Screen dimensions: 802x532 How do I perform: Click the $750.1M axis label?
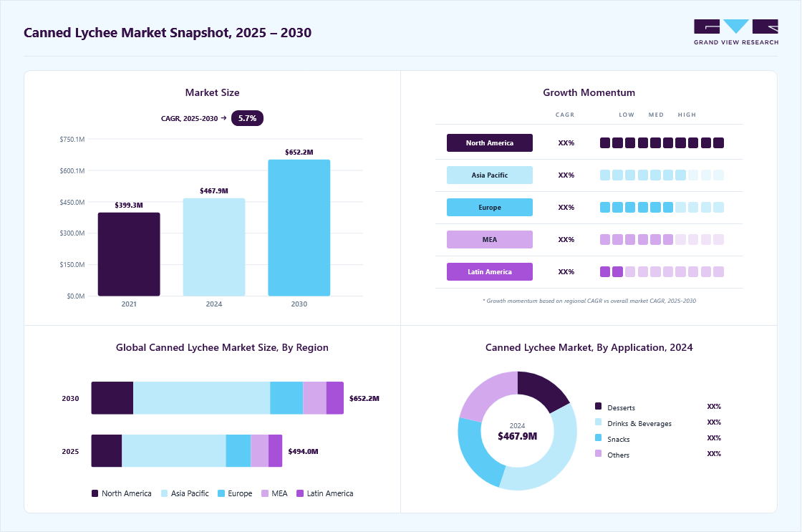point(72,139)
